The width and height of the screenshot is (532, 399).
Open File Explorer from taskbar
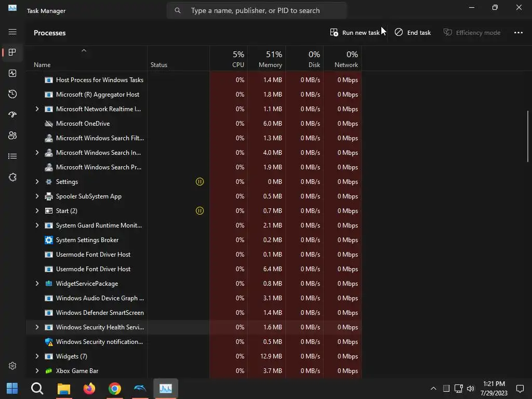point(63,389)
